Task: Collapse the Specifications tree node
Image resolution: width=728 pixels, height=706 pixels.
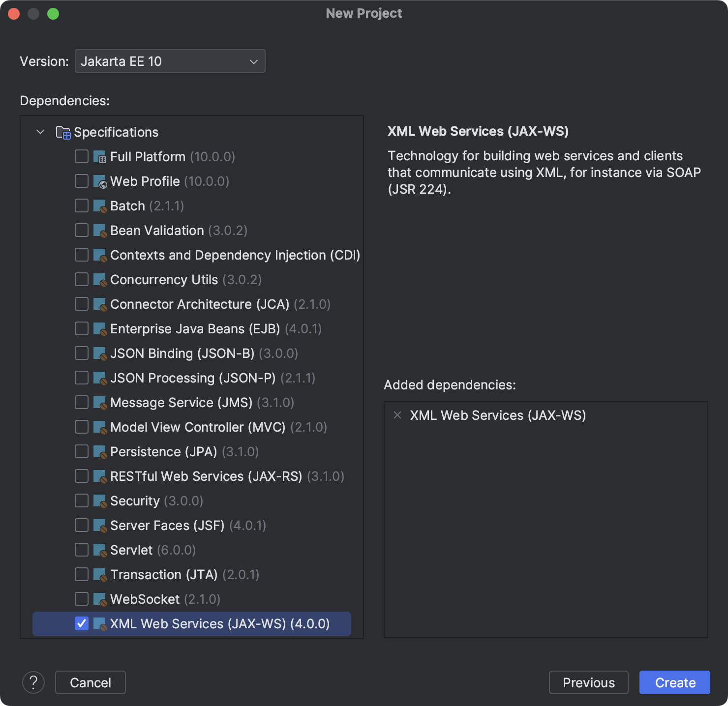Action: click(x=40, y=132)
